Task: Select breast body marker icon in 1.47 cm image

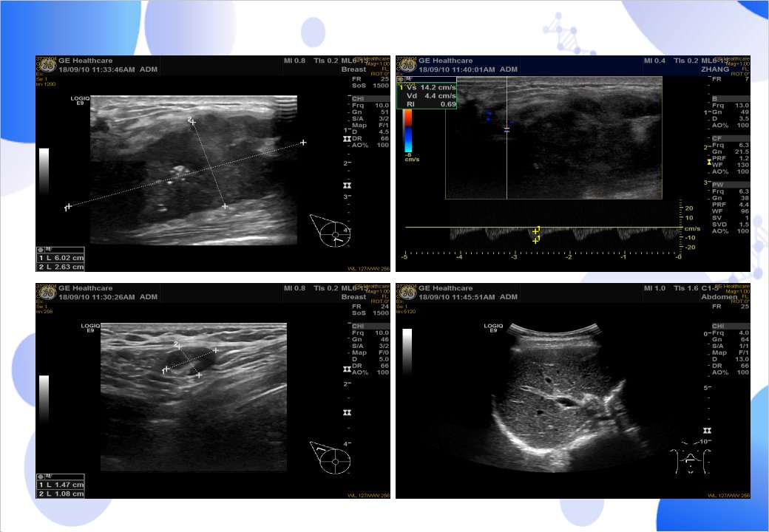Action: pos(330,457)
